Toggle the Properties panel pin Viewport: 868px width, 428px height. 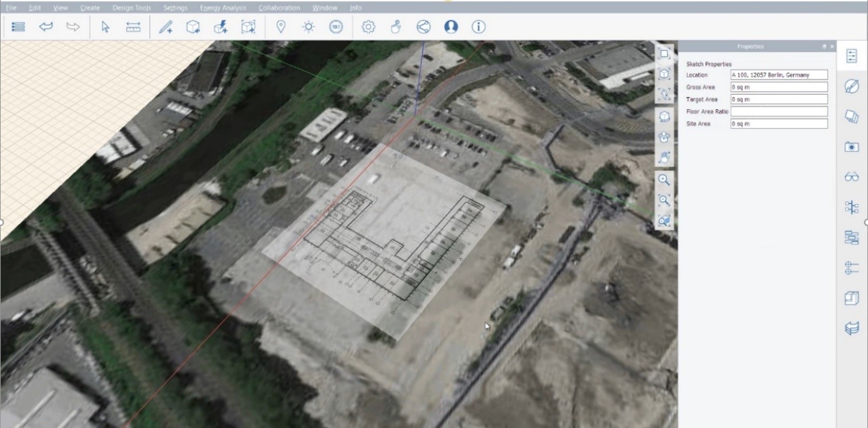click(x=824, y=46)
